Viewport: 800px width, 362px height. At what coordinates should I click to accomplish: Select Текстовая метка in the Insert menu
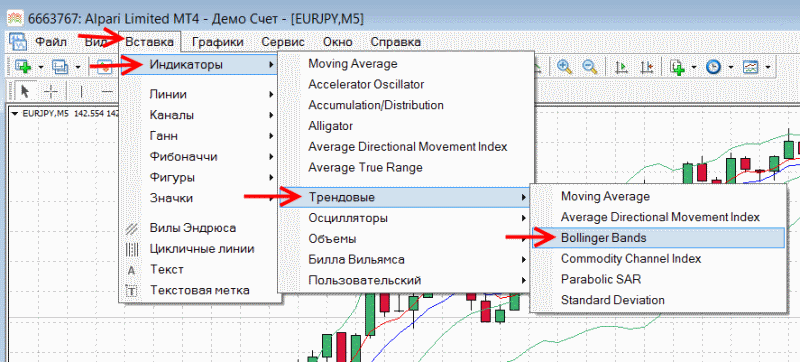[x=199, y=290]
